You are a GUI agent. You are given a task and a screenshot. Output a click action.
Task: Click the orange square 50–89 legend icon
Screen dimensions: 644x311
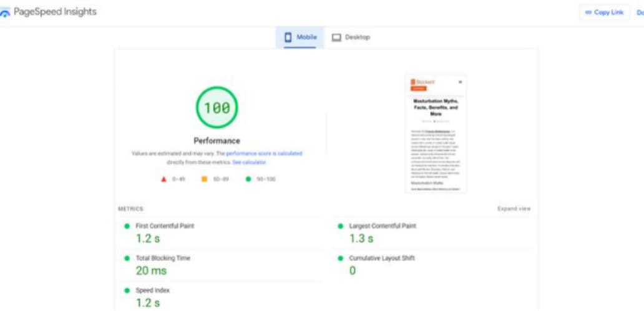203,179
